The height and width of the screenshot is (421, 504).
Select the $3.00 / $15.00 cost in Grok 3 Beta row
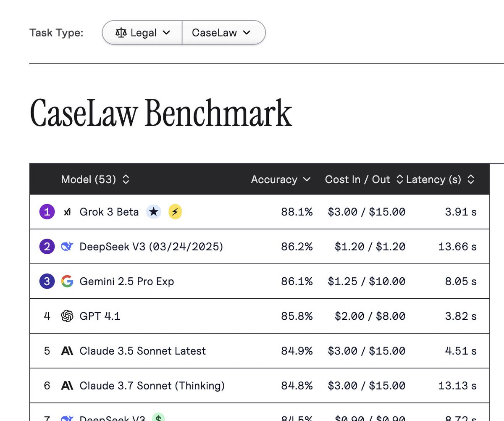point(367,212)
